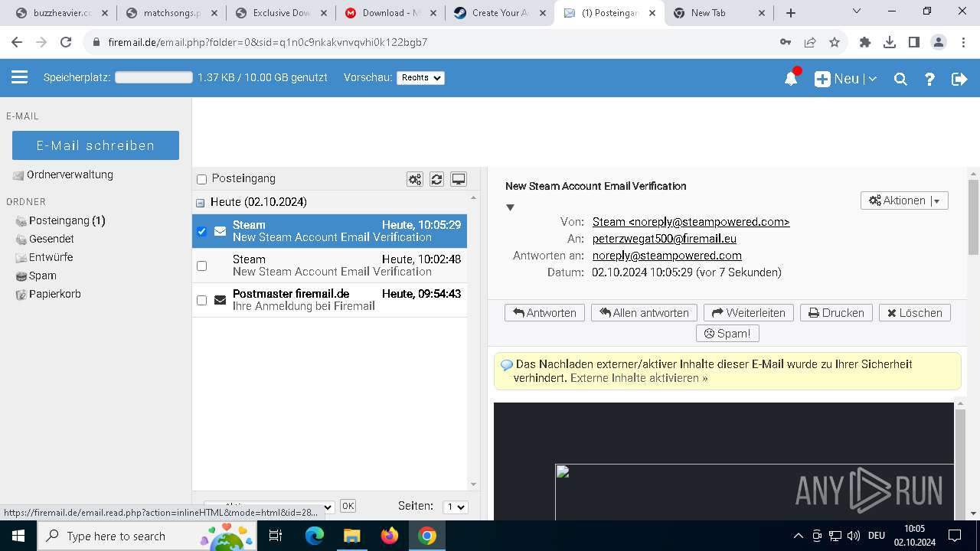Open the help question mark icon
Image resolution: width=980 pixels, height=551 pixels.
click(x=929, y=79)
